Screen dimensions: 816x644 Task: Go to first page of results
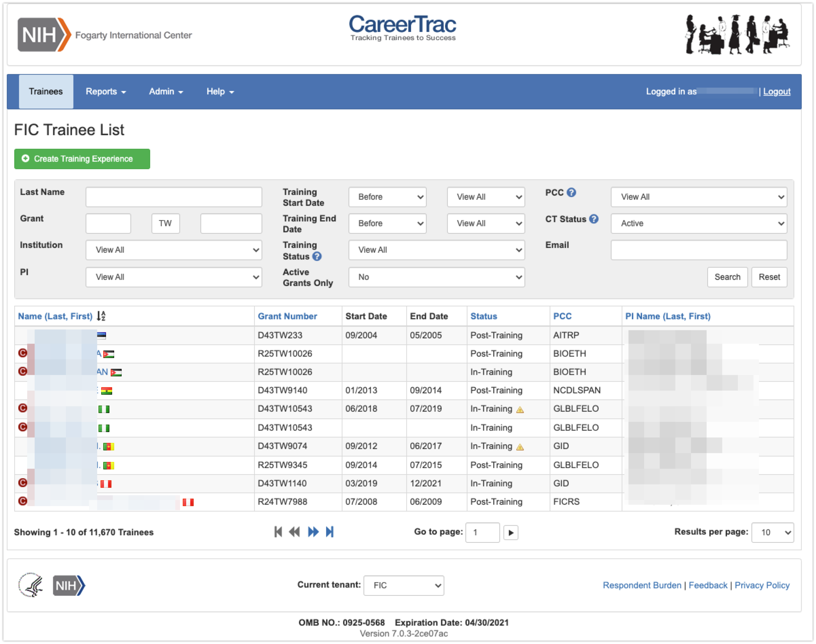coord(278,532)
